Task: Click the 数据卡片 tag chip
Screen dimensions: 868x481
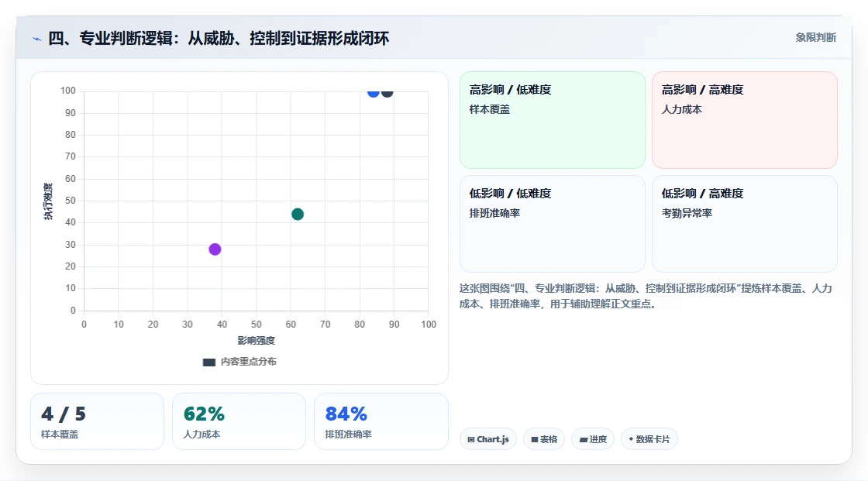Action: coord(649,439)
